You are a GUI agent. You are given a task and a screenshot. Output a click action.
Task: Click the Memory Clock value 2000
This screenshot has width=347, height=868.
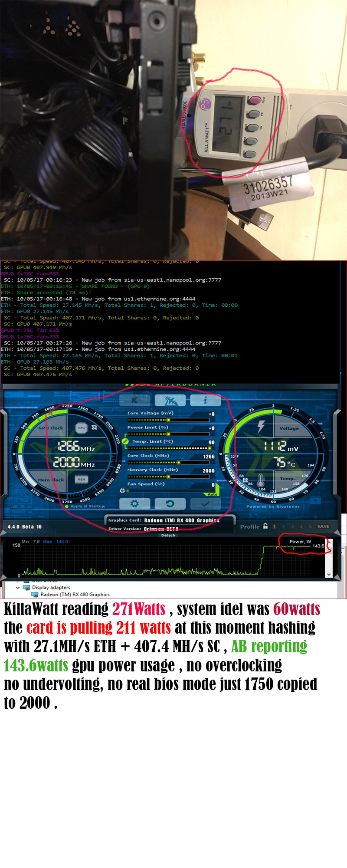pos(209,470)
